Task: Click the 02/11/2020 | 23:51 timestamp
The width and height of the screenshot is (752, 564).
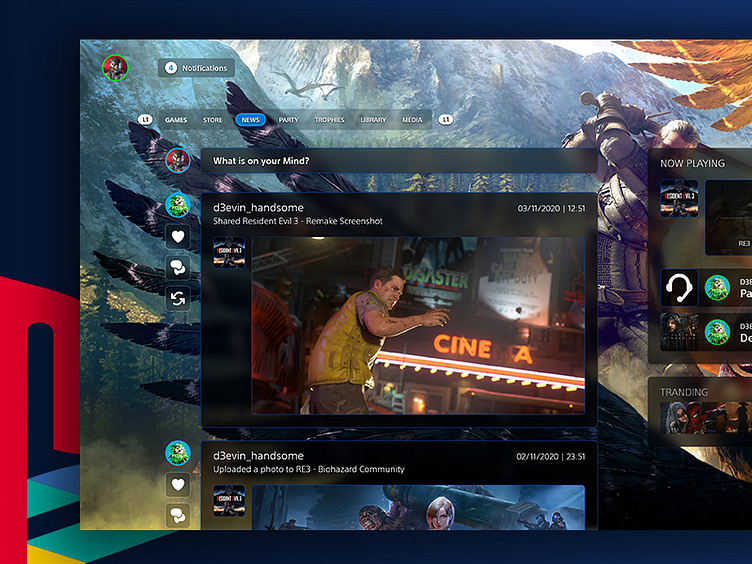Action: coord(551,457)
